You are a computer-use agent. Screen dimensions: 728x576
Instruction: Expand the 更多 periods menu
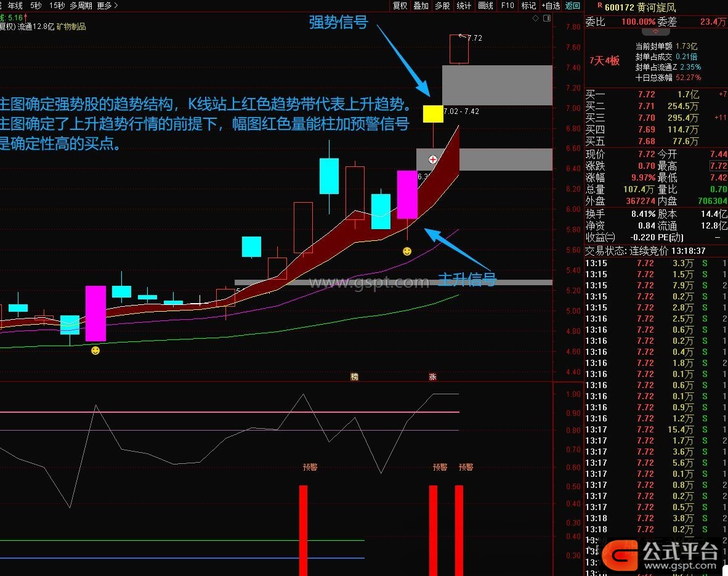pyautogui.click(x=107, y=6)
